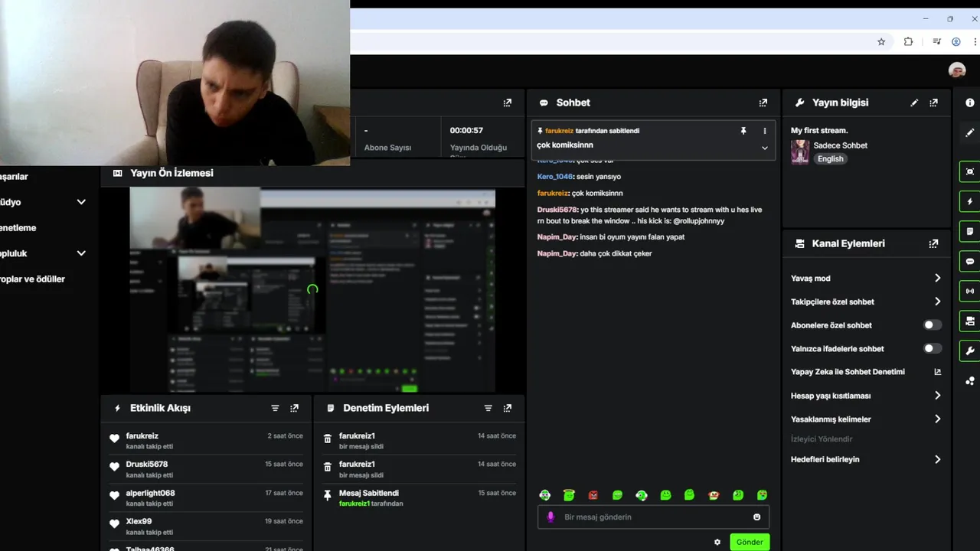Screen dimensions: 980x551
Task: Toggle Abonelere özel sohbet switch
Action: point(932,325)
